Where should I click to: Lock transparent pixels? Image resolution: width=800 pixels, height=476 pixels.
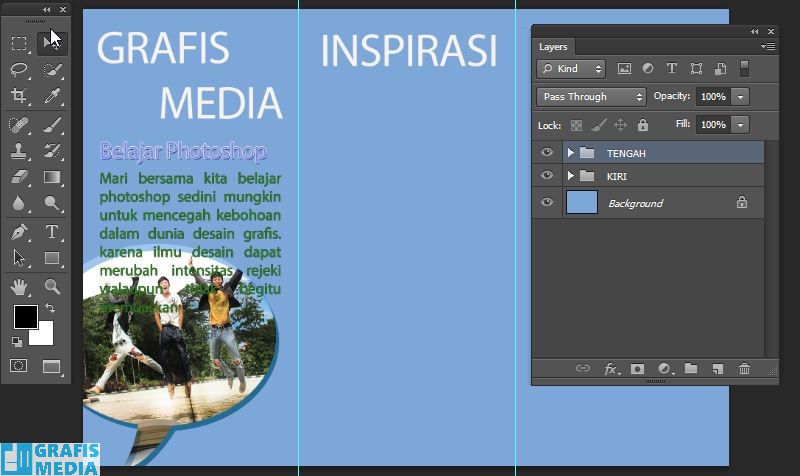coord(576,126)
